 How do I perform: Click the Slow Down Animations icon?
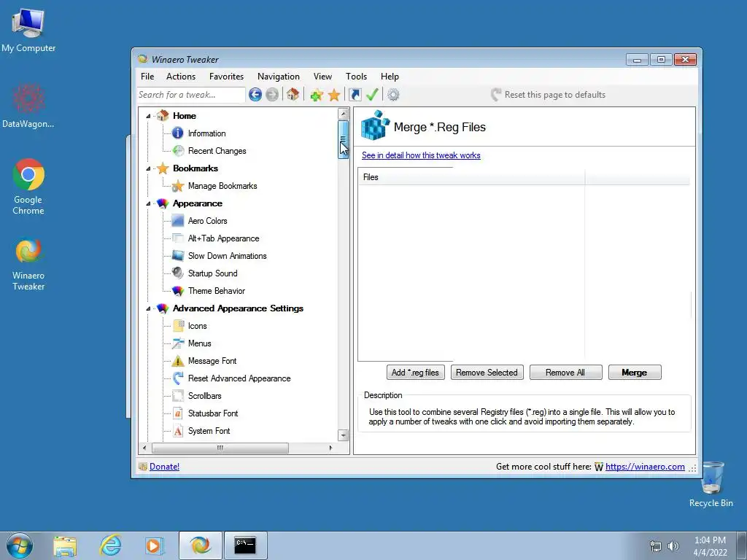(178, 256)
